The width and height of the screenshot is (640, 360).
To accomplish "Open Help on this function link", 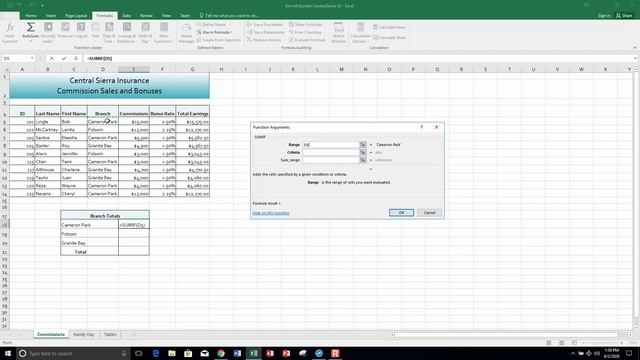I will [x=271, y=213].
